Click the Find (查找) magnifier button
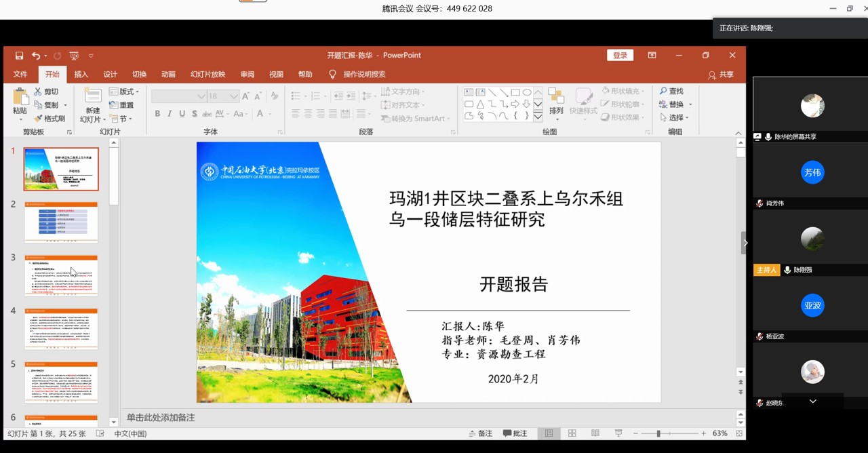The width and height of the screenshot is (868, 453). click(671, 91)
